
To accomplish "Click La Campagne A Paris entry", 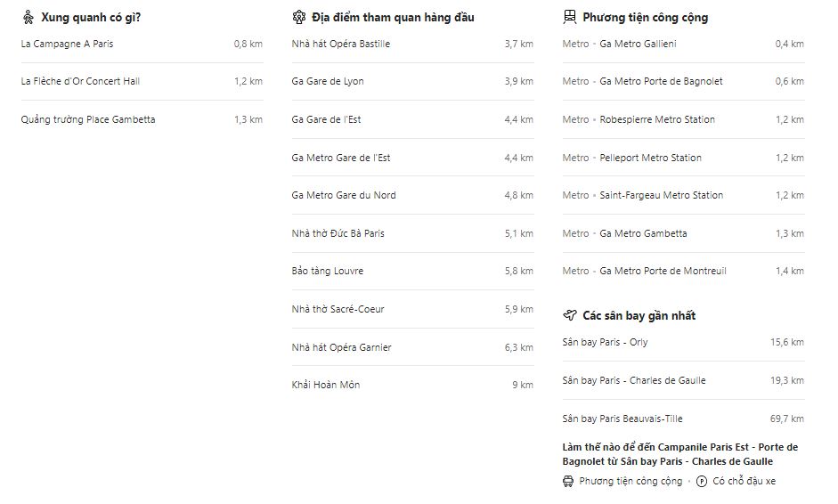I will (67, 44).
